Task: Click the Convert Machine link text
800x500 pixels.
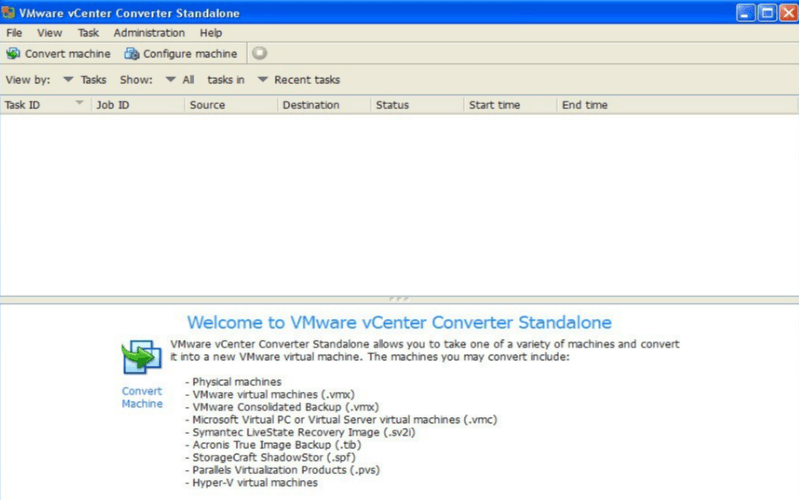Action: click(142, 397)
